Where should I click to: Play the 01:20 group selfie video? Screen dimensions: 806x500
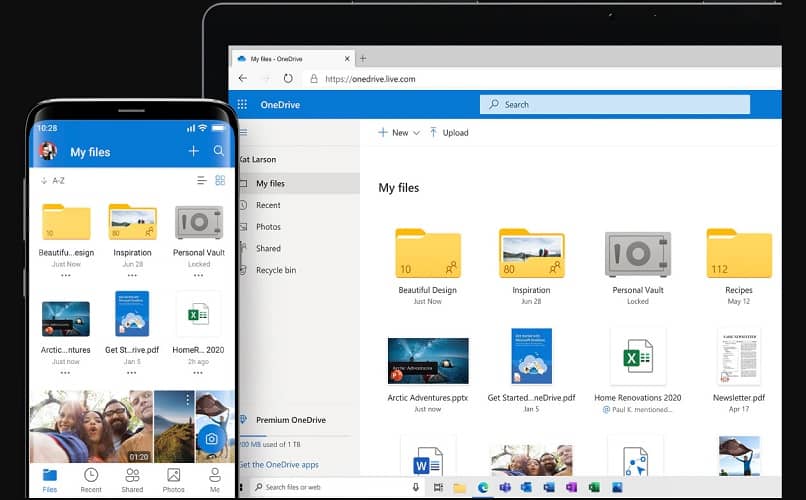coord(91,427)
